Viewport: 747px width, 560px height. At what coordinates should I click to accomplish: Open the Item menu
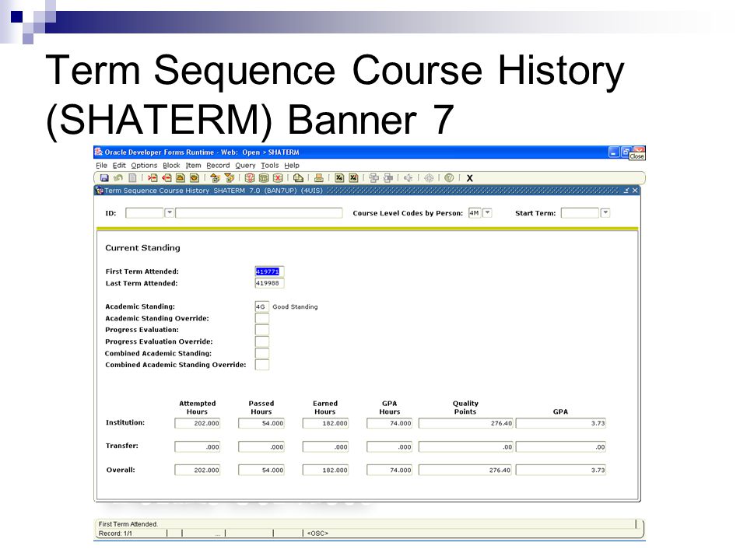194,165
